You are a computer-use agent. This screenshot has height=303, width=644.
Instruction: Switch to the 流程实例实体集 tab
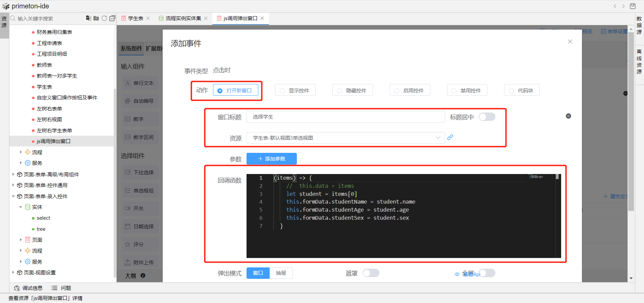(x=183, y=18)
